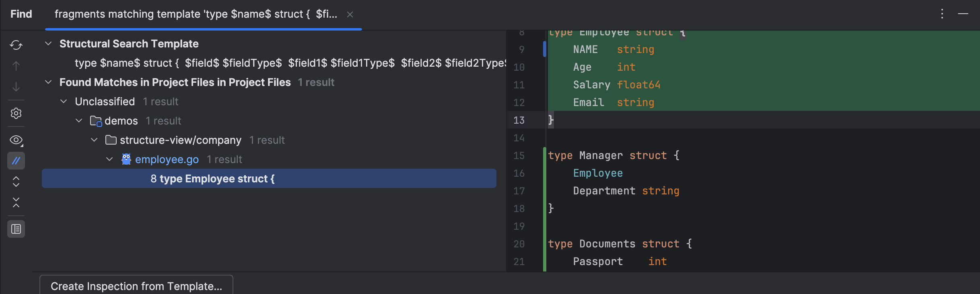Viewport: 980px width, 294px height.
Task: Click the demos module folder icon
Action: [x=96, y=121]
